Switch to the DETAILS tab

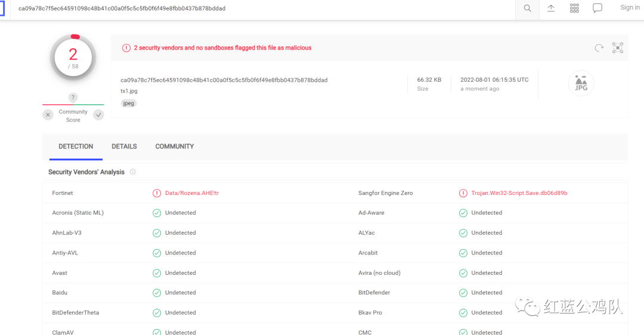click(x=124, y=147)
